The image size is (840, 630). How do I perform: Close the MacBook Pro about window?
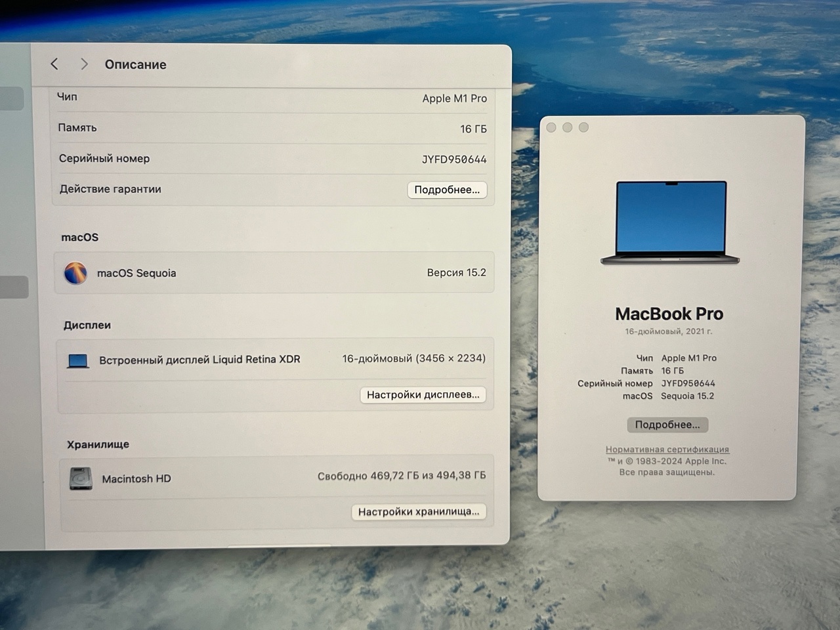coord(551,127)
